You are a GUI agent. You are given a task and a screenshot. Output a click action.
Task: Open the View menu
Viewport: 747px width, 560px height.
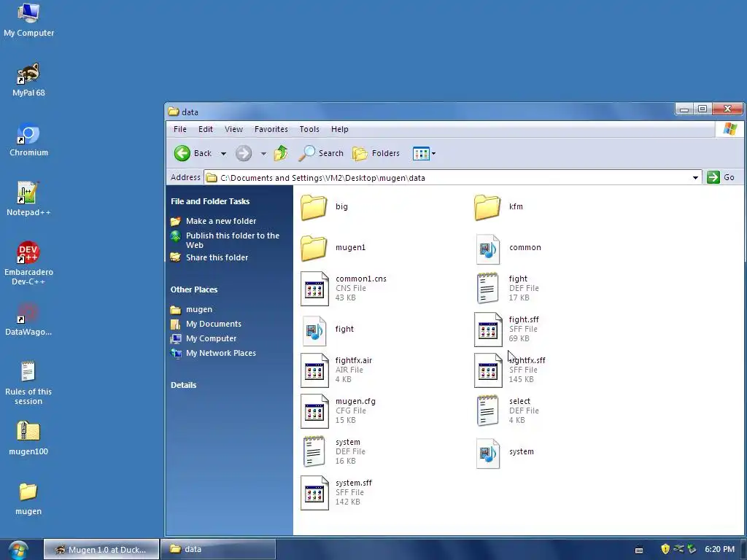234,129
